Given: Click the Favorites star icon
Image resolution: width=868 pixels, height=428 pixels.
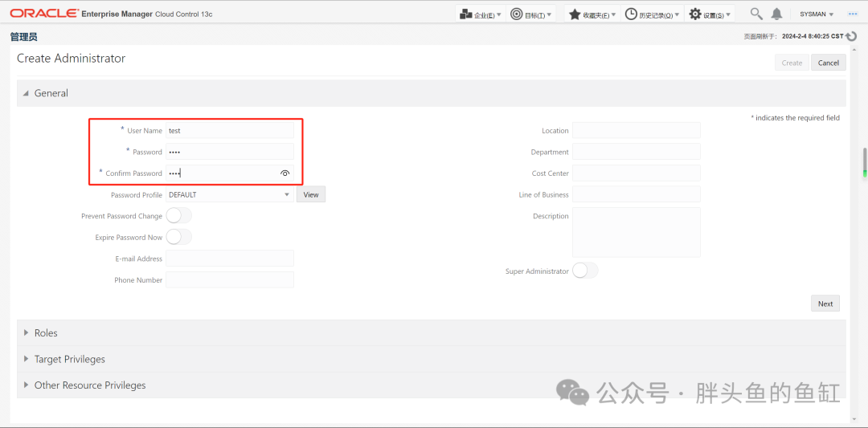Looking at the screenshot, I should point(575,14).
